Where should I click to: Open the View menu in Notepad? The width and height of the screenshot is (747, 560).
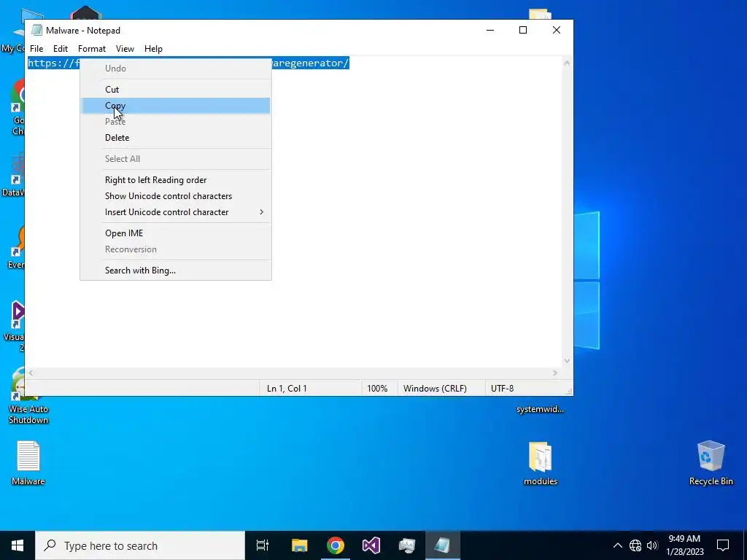coord(125,49)
